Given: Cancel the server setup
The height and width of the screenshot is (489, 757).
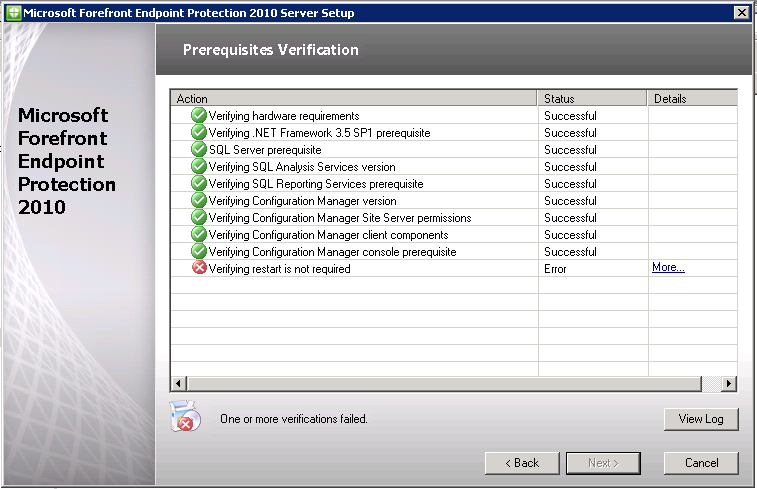Looking at the screenshot, I should [701, 463].
